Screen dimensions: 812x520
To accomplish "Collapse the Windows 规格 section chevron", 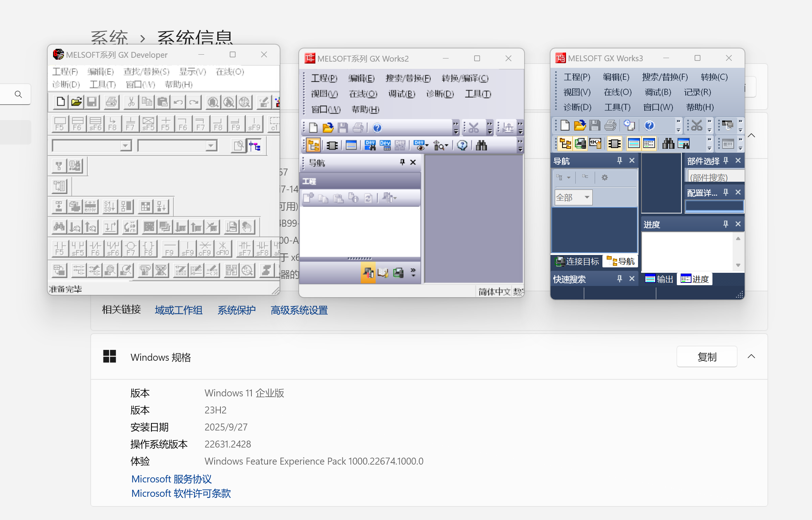I will click(751, 356).
